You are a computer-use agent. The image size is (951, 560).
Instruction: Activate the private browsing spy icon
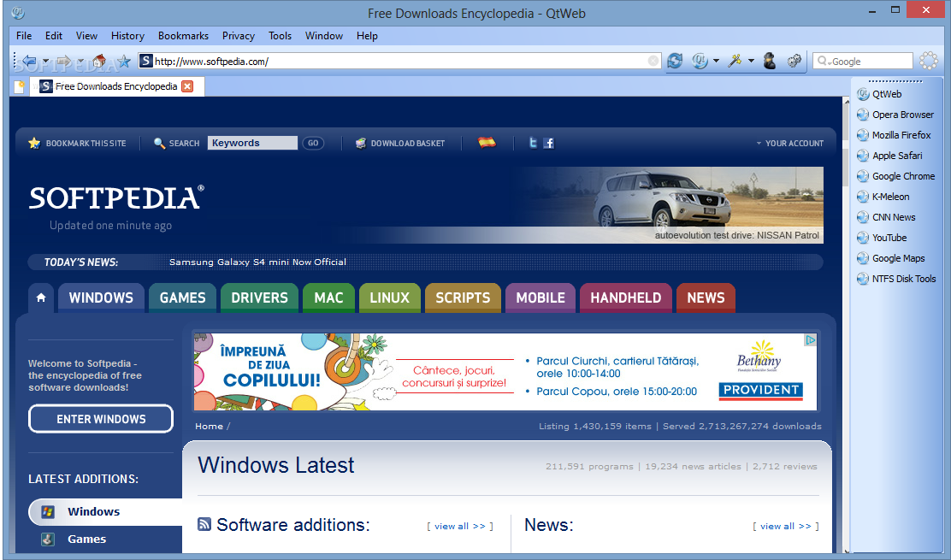[770, 61]
